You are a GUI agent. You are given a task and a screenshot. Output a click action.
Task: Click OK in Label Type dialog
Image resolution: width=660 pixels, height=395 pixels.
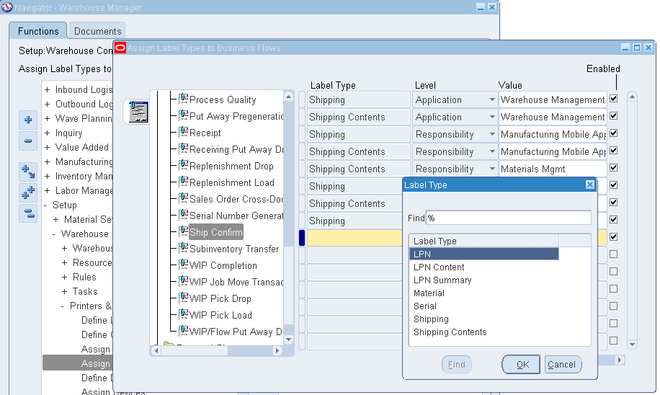(x=521, y=364)
